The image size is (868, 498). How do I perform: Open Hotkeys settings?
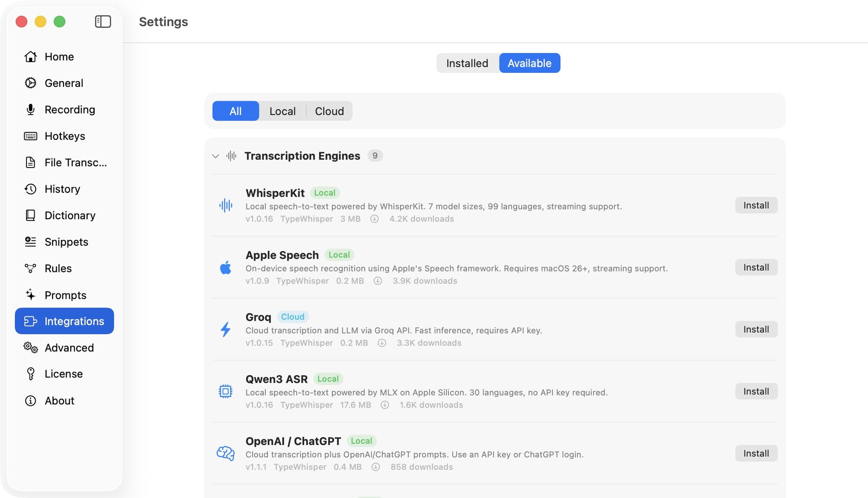pos(64,136)
